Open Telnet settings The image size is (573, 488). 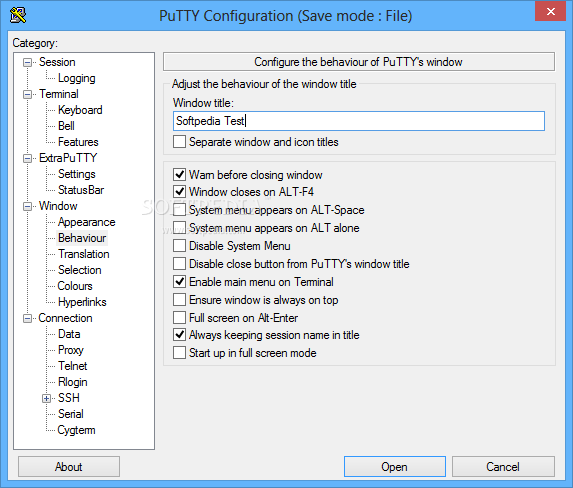[73, 366]
